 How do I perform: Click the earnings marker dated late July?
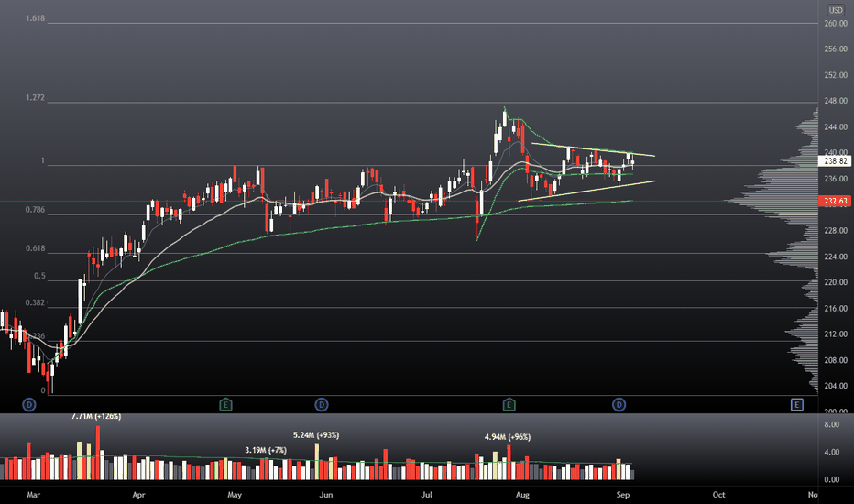tap(509, 404)
